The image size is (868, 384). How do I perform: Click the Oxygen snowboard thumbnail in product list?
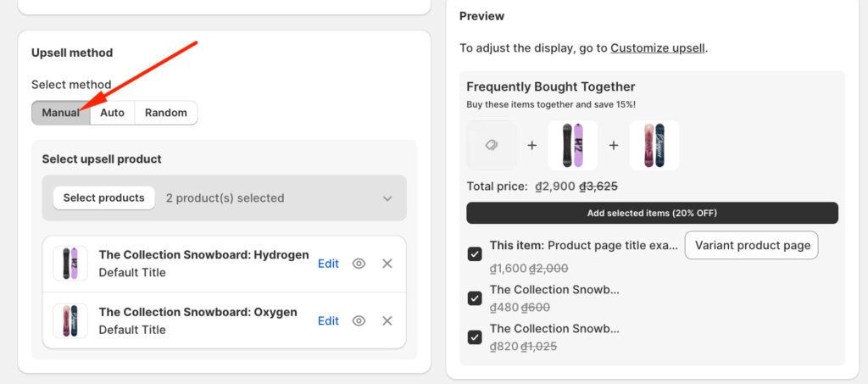coord(70,320)
